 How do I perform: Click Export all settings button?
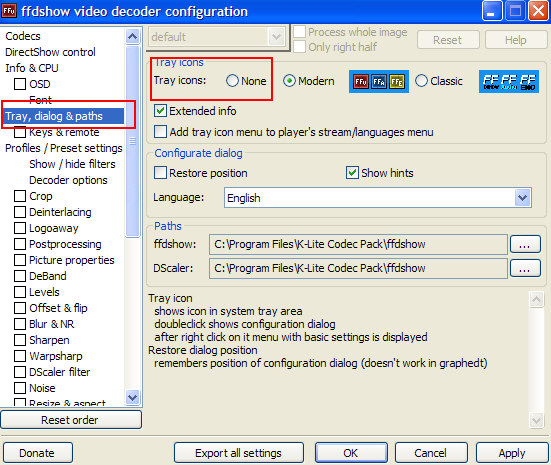pos(239,453)
